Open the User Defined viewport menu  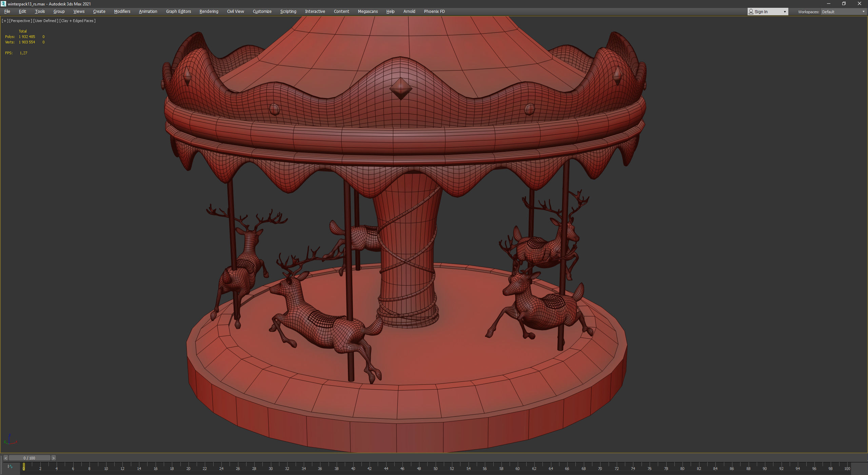[45, 21]
